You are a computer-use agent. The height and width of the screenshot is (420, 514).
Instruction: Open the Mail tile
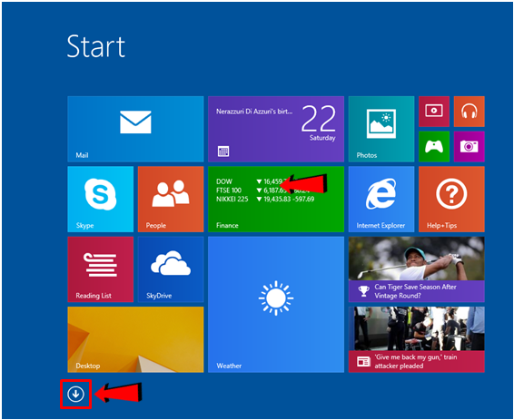(135, 129)
